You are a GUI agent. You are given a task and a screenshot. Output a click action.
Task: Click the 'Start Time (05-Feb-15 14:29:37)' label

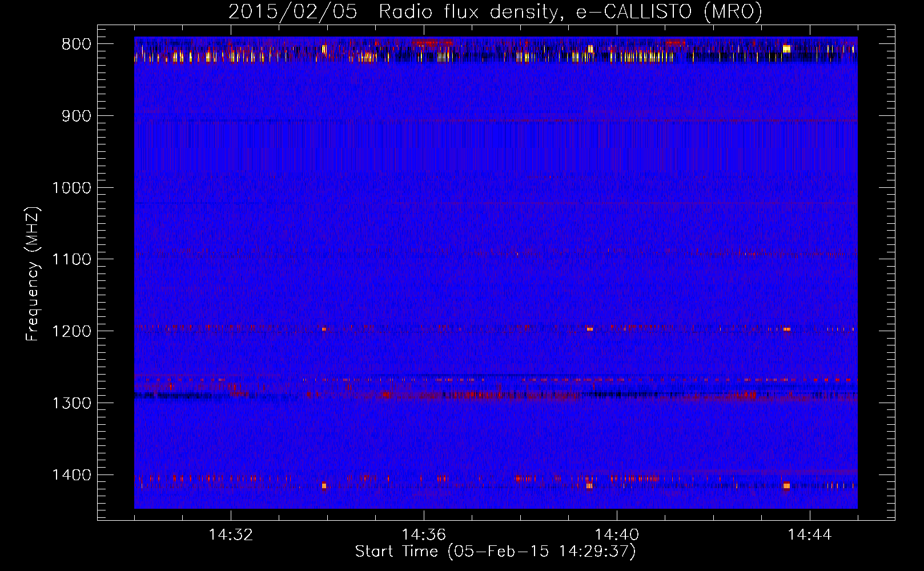pyautogui.click(x=495, y=552)
